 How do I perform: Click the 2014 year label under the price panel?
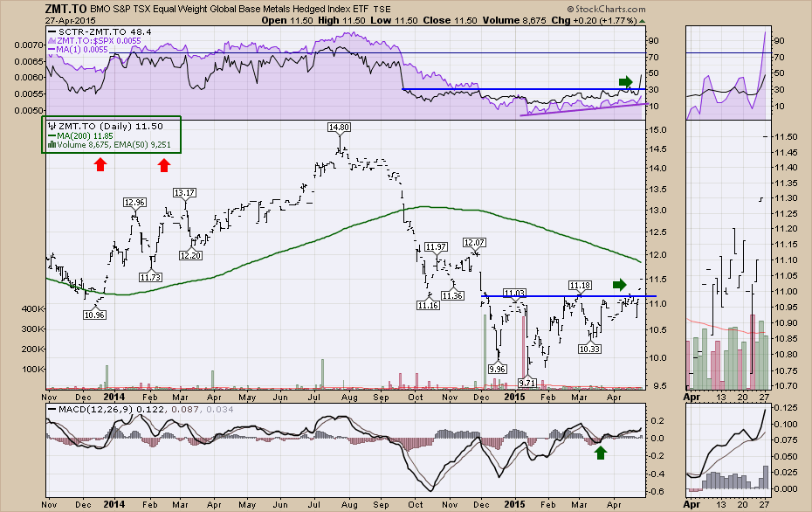tap(114, 397)
